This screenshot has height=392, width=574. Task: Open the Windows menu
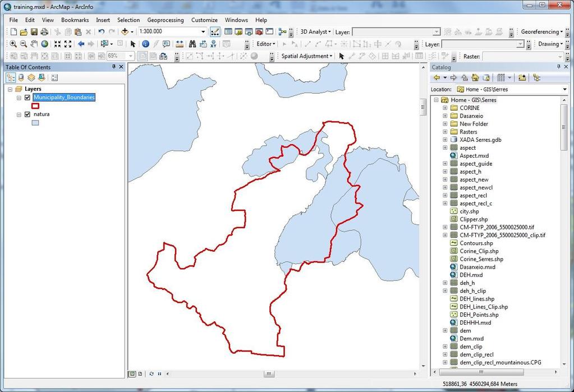tap(236, 20)
